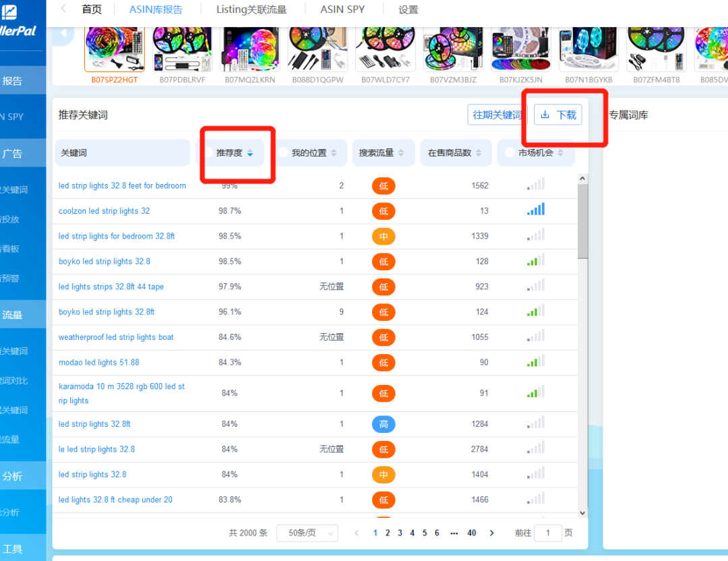Select the B07WLD7CY7 product thumbnail

point(385,47)
